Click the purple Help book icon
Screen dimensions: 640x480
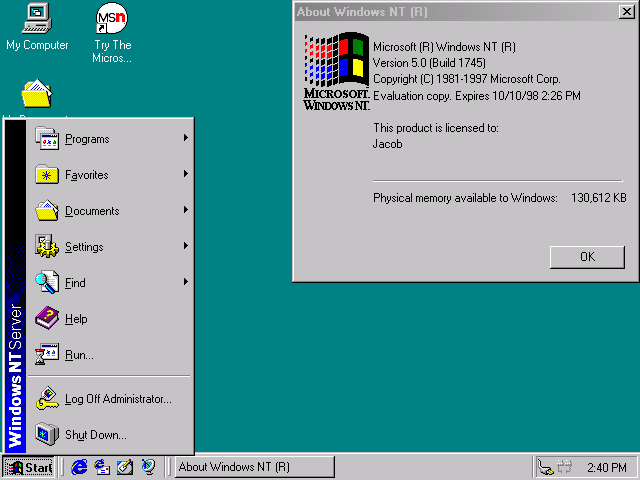47,318
